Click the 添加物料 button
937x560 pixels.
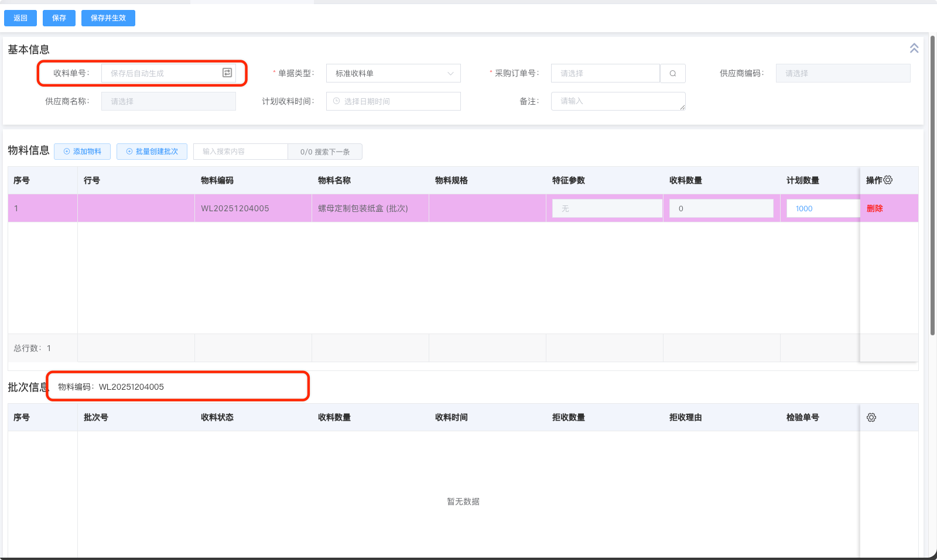[x=82, y=152]
